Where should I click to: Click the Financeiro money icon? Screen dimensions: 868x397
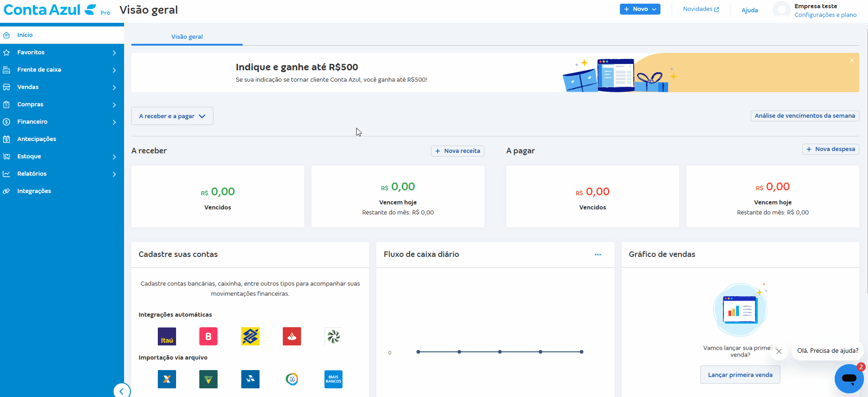tap(6, 122)
